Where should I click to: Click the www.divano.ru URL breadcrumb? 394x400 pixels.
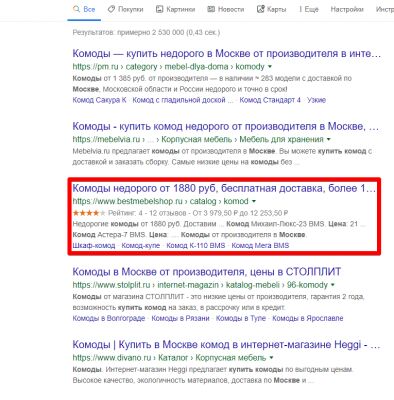[x=169, y=358]
